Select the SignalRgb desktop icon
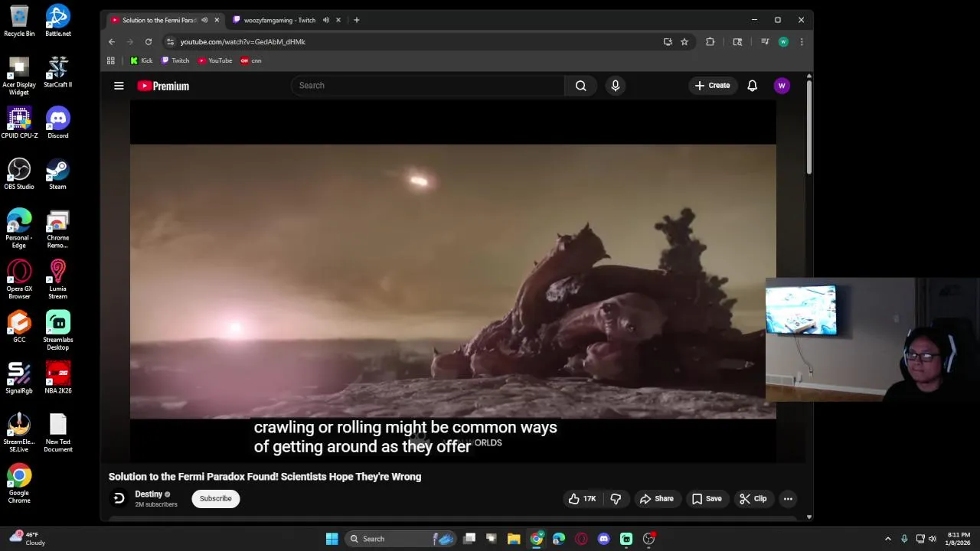980x551 pixels. point(19,377)
